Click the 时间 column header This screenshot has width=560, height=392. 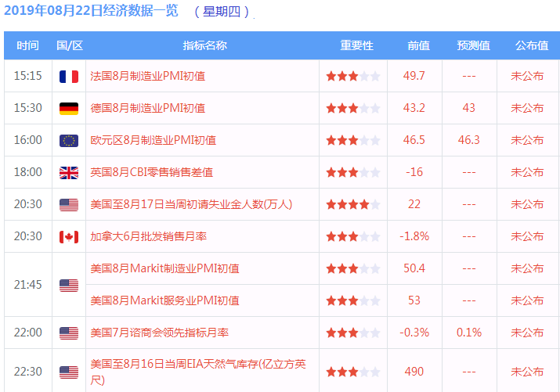click(x=27, y=45)
